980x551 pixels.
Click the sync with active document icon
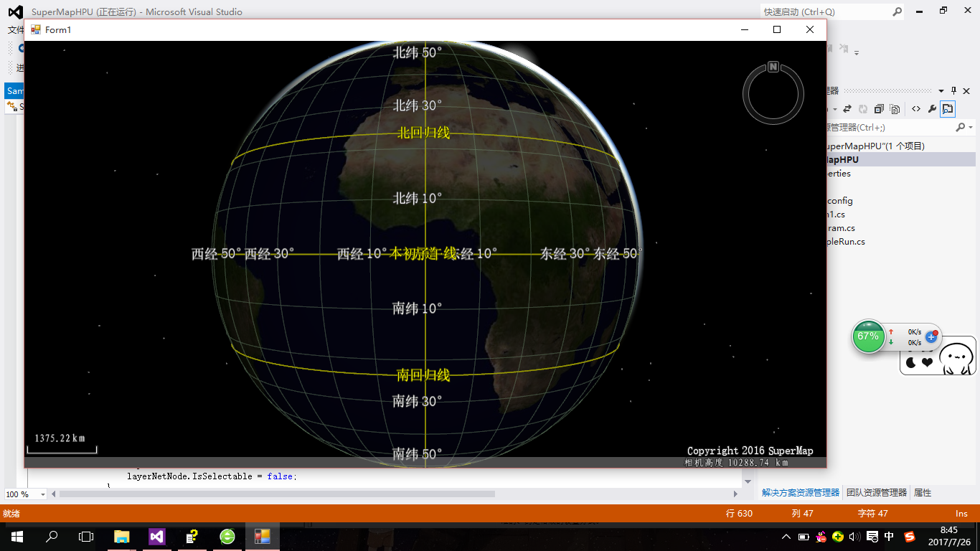coord(847,109)
